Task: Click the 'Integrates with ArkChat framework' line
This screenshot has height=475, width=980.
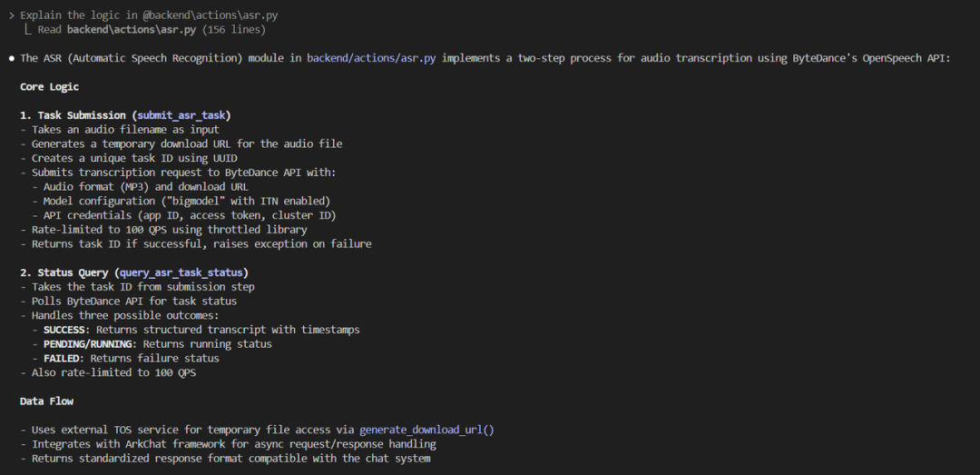Action: point(228,444)
